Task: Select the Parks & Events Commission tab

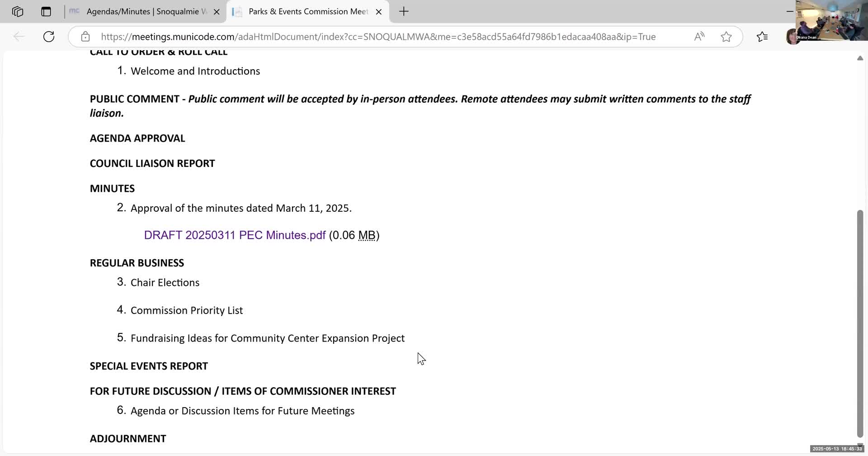Action: coord(308,11)
